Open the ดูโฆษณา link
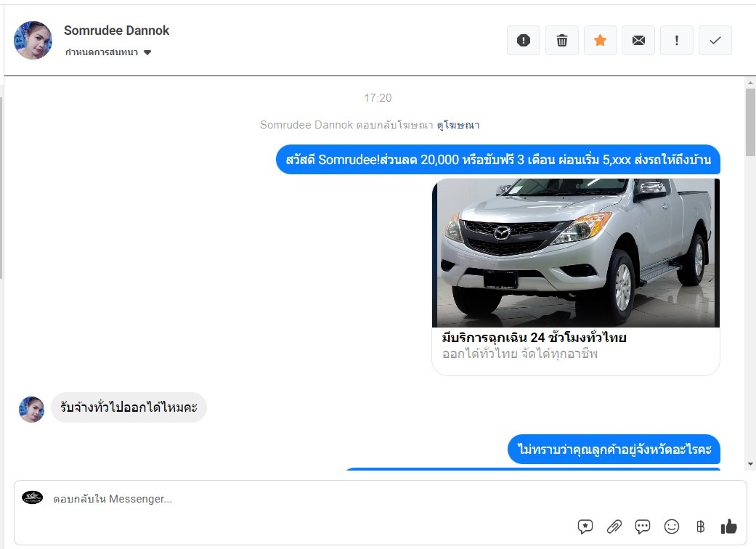 pos(458,125)
